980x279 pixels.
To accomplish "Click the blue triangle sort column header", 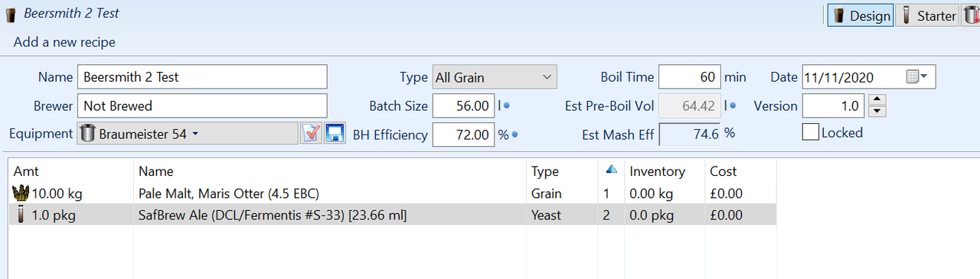I will [611, 170].
